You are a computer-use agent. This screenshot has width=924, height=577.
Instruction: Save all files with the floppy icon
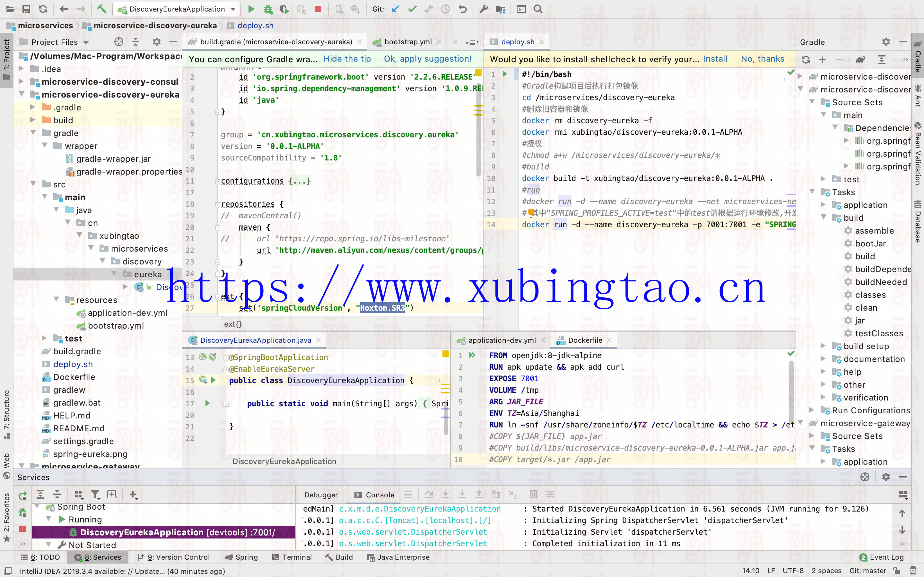point(26,9)
